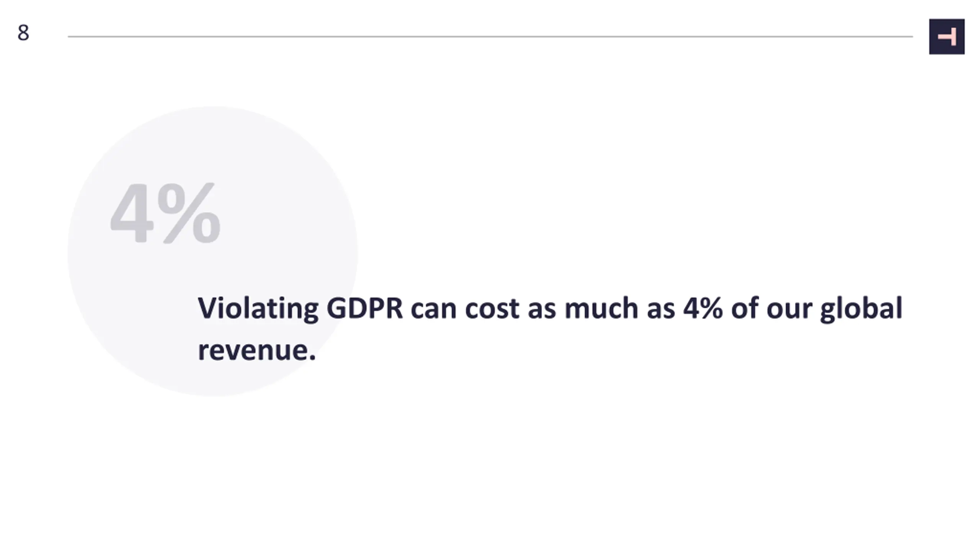This screenshot has width=980, height=551.
Task: Select the slide number 8
Action: 23,33
